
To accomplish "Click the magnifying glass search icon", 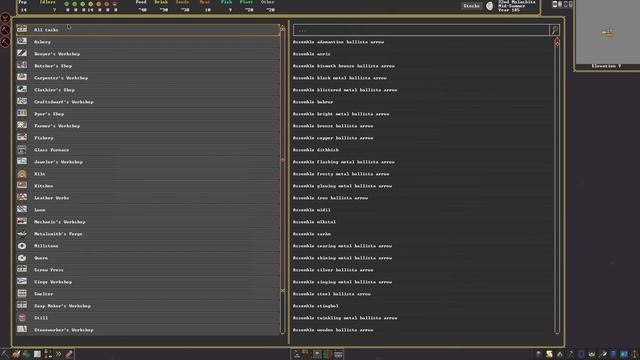I will click(554, 30).
